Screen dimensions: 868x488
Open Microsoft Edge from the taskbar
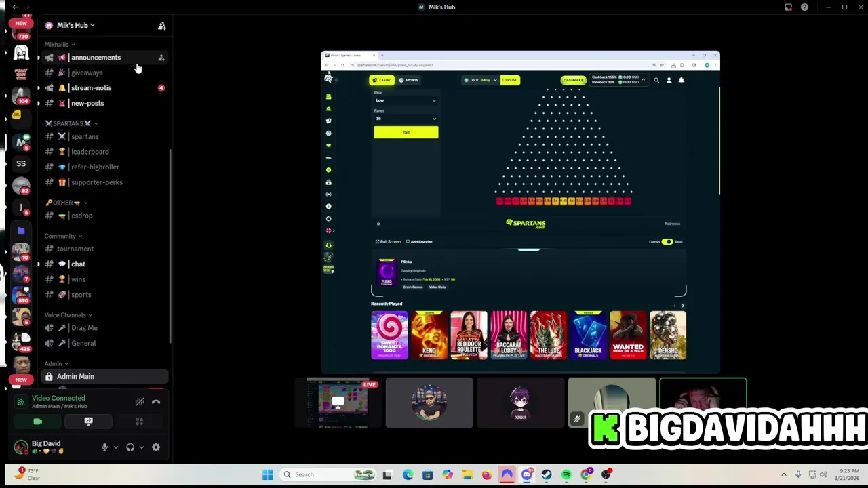408,474
